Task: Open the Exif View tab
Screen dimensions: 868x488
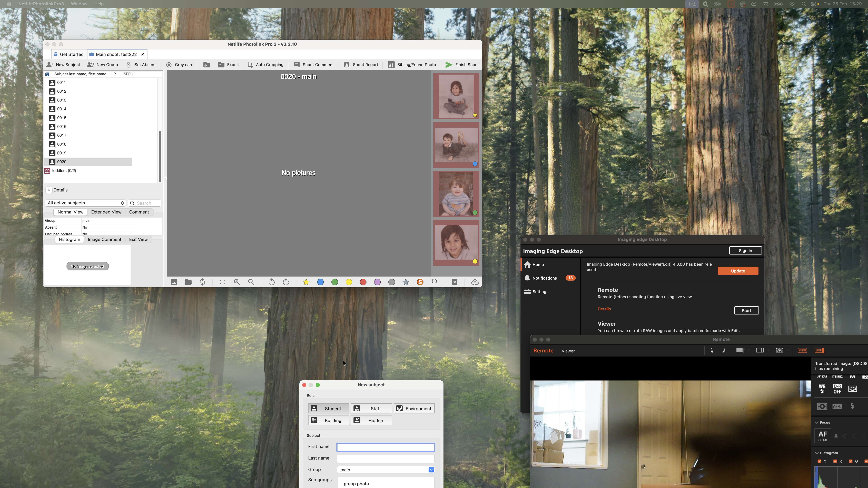Action: pos(138,239)
